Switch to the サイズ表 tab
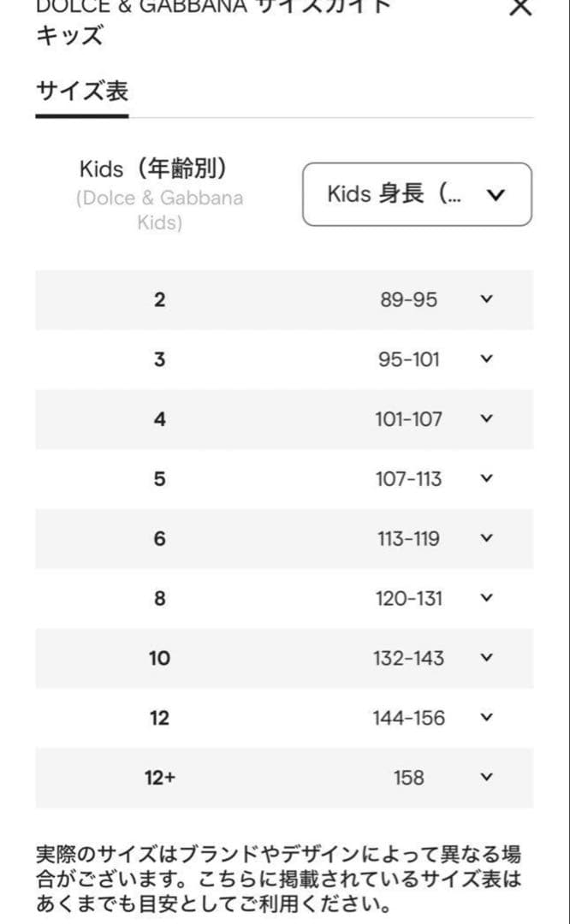Screen dimensions: 570x924 tap(80, 88)
